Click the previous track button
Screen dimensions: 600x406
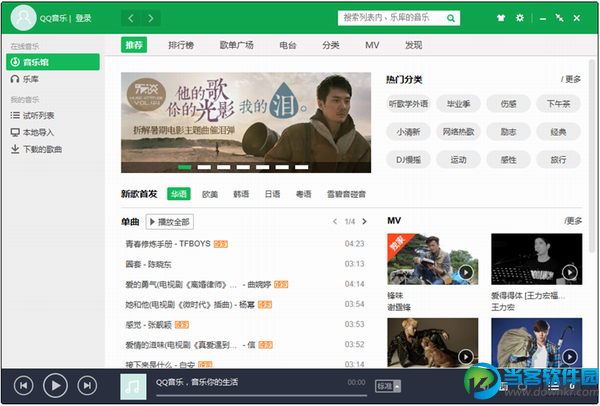pos(23,385)
